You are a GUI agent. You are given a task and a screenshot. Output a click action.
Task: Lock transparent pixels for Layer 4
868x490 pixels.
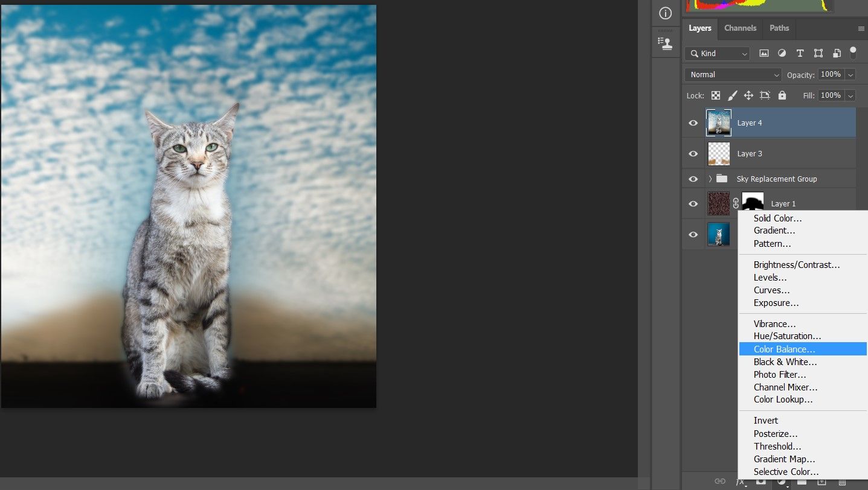[716, 95]
